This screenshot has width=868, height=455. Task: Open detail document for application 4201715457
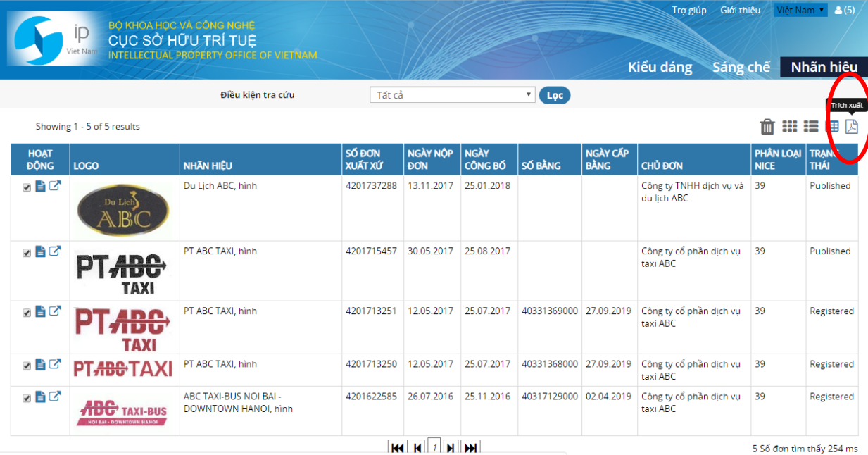coord(41,251)
